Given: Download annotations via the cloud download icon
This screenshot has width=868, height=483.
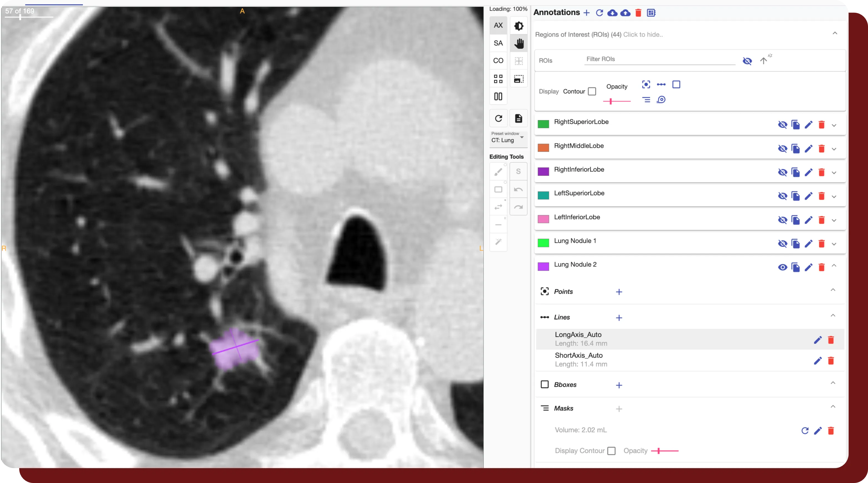Looking at the screenshot, I should point(613,13).
